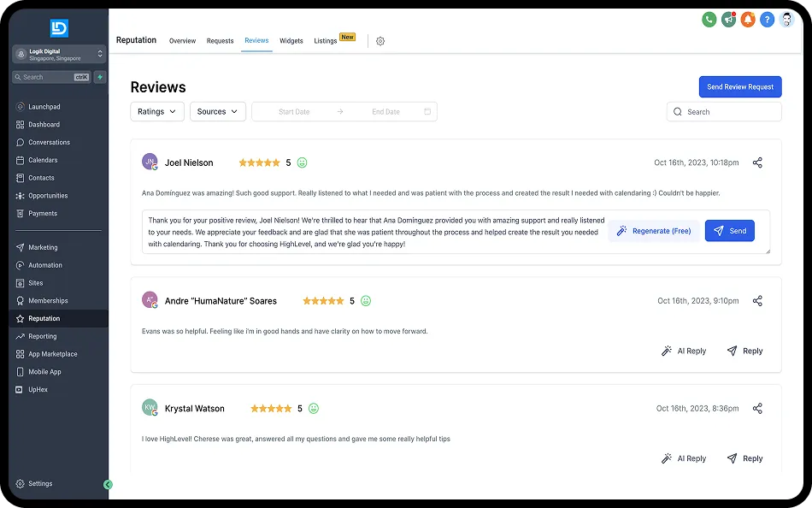Screen dimensions: 812x508
Task: Click AI Reply on Andre Soares' review
Action: (684, 351)
